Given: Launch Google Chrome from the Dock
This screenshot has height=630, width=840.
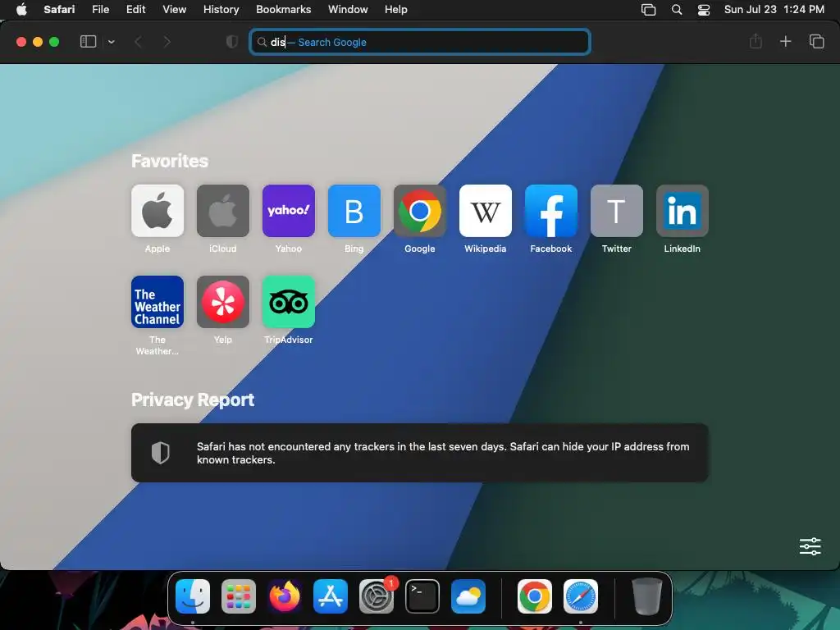Looking at the screenshot, I should (x=535, y=596).
